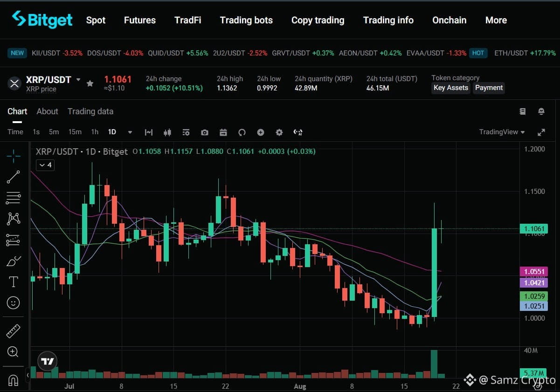Select EVAA/USDT in the ticker bar

436,53
